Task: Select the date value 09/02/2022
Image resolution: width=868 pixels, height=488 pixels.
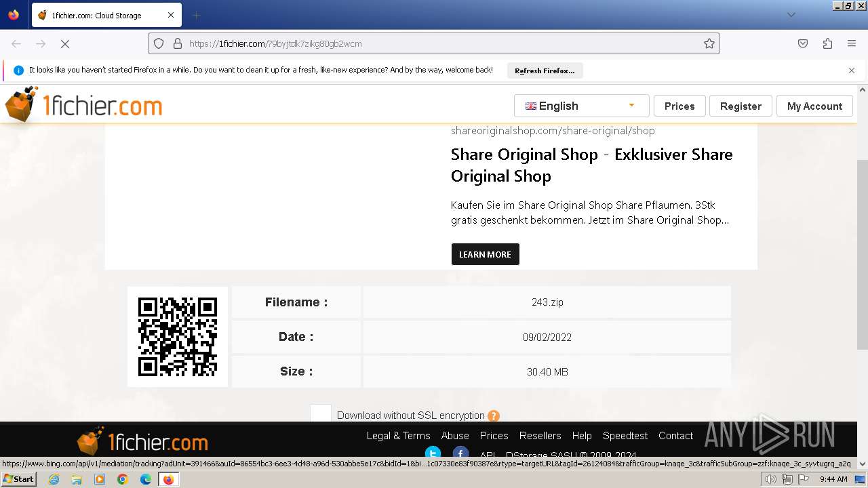Action: [547, 337]
